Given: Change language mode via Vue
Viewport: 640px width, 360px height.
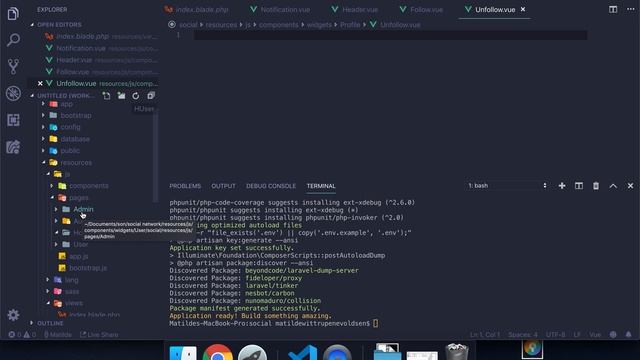Looking at the screenshot, I should 595,335.
